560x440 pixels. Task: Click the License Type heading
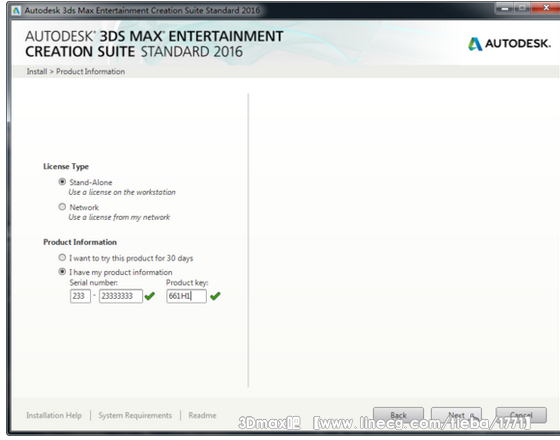(x=66, y=166)
